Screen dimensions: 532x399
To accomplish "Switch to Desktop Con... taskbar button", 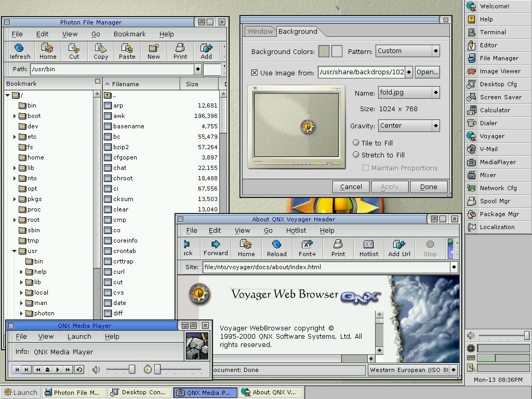I will click(140, 393).
